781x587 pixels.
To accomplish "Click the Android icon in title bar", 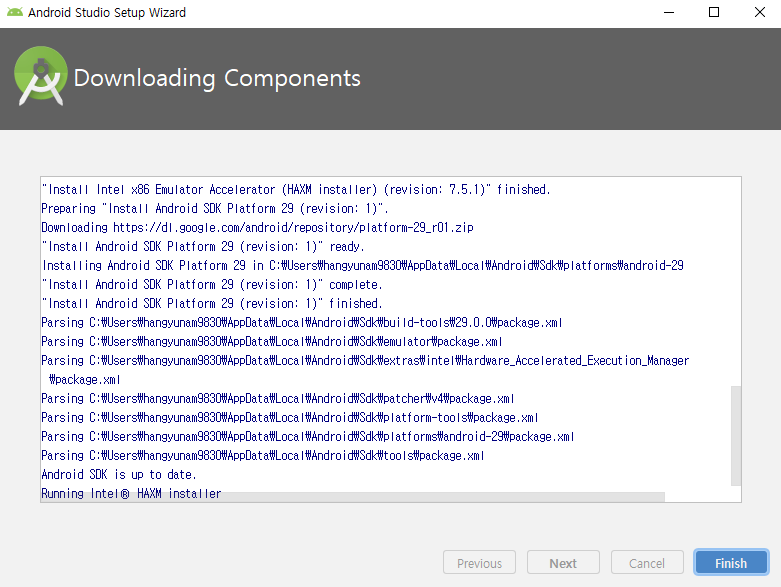I will [x=14, y=12].
